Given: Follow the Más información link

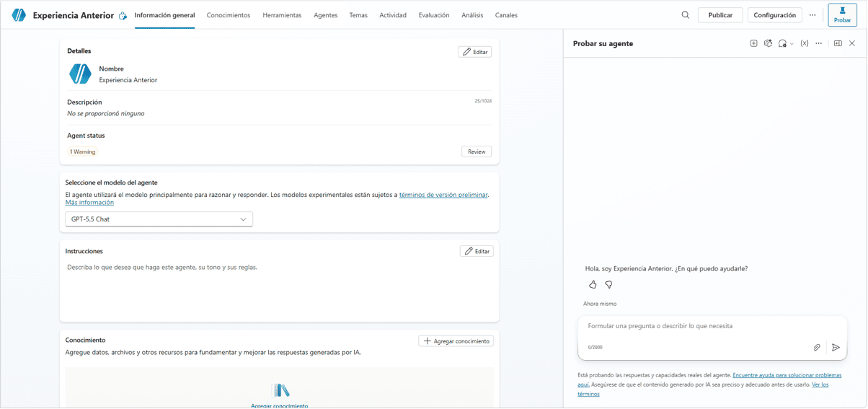Looking at the screenshot, I should pos(89,203).
